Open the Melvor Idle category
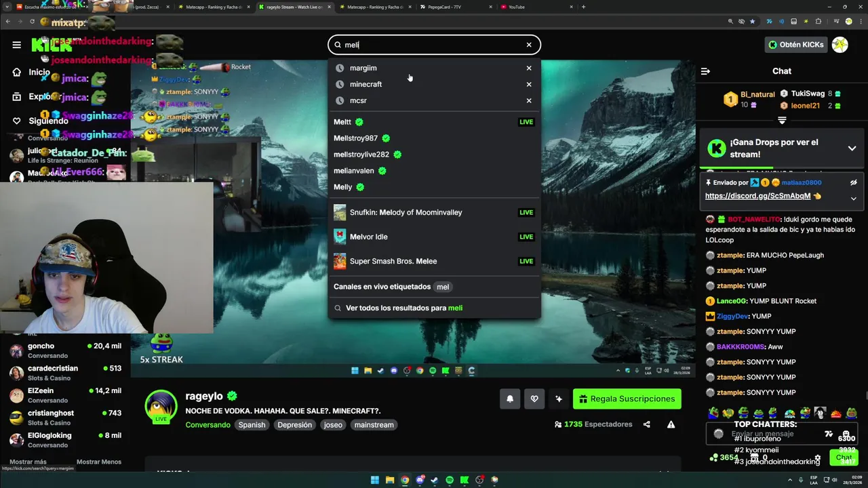Image resolution: width=868 pixels, height=488 pixels. point(434,237)
